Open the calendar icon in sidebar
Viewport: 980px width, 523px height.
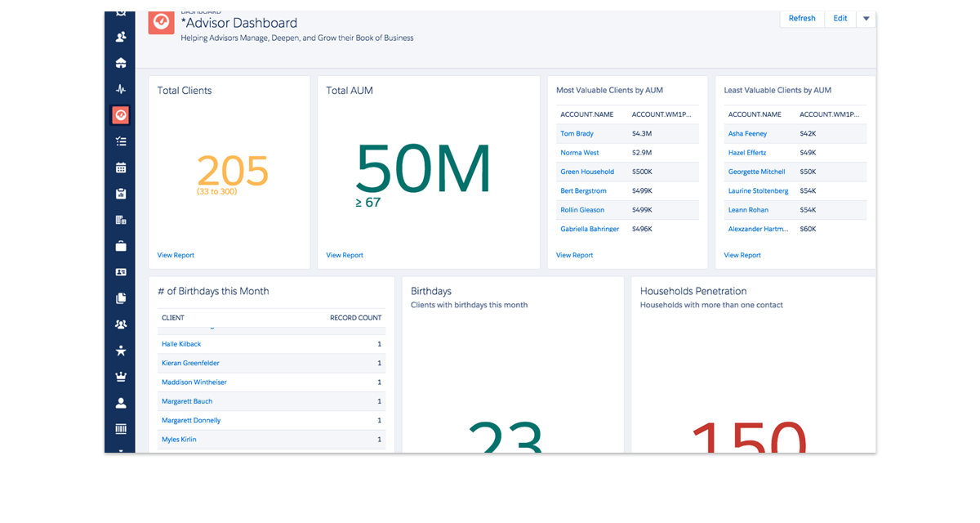tap(121, 168)
